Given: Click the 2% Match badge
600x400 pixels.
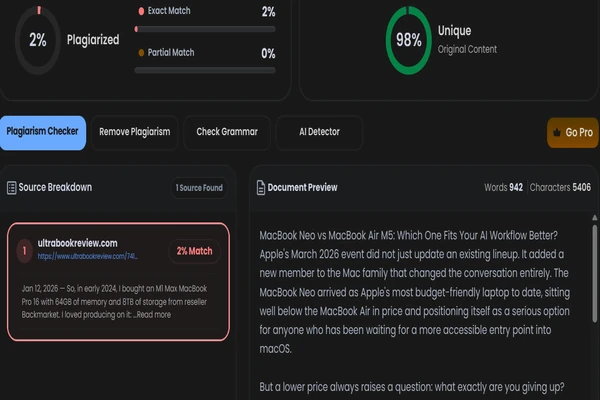Looking at the screenshot, I should 194,251.
